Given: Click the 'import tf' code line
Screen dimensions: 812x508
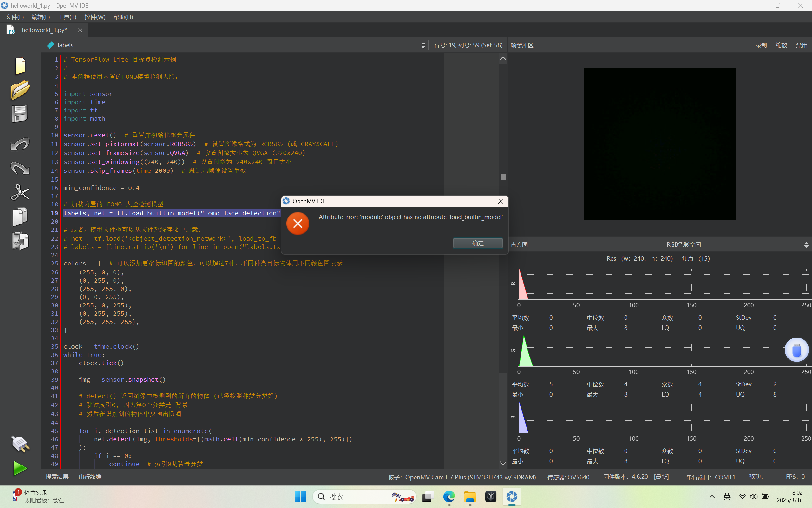Looking at the screenshot, I should click(81, 110).
